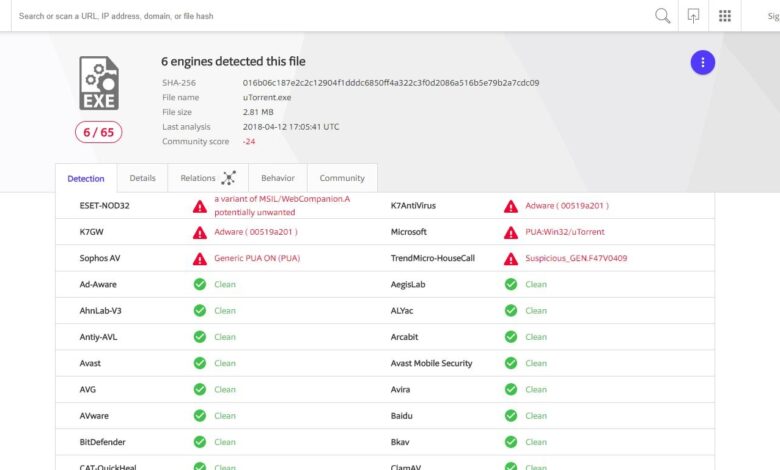The width and height of the screenshot is (780, 470).
Task: Click the upload file icon
Action: (694, 16)
